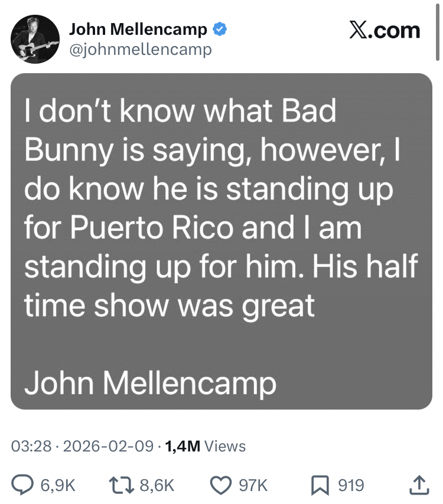
Task: Like the tweet with the heart icon
Action: click(x=220, y=485)
